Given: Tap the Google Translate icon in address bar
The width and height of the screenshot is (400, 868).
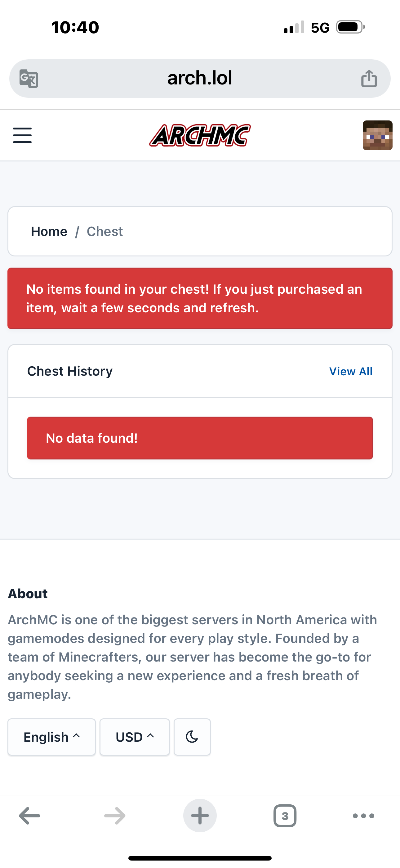Looking at the screenshot, I should point(29,79).
